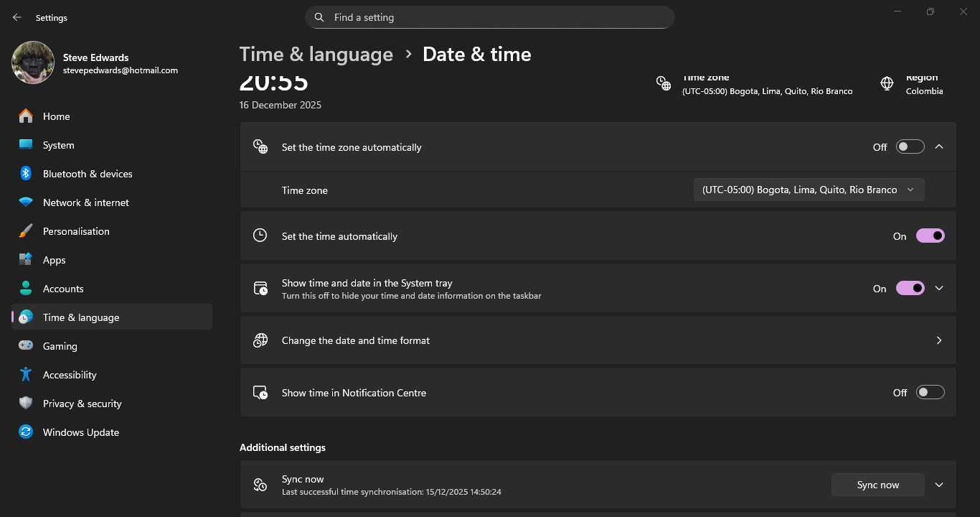
Task: Open the Time zone dropdown list
Action: (809, 190)
